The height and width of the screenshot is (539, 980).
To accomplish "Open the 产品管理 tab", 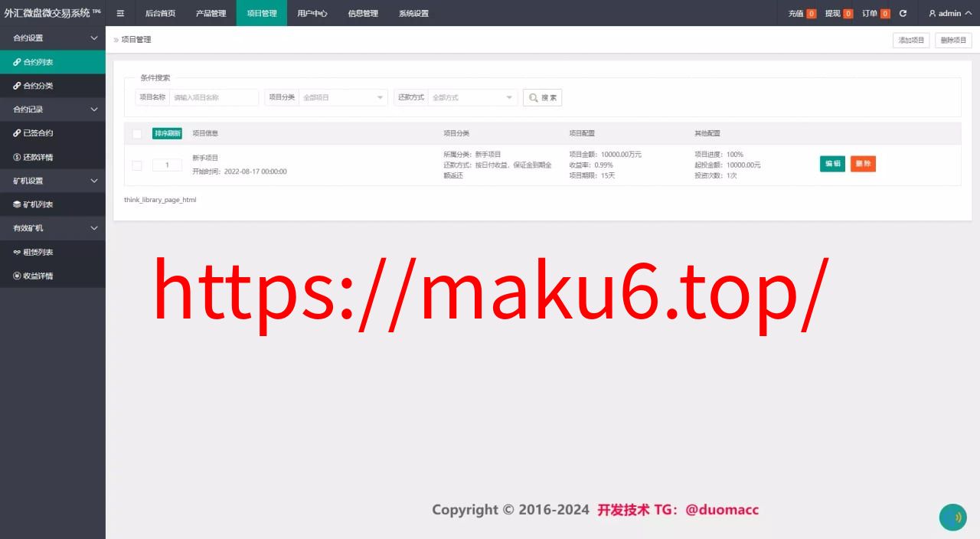I will click(211, 13).
